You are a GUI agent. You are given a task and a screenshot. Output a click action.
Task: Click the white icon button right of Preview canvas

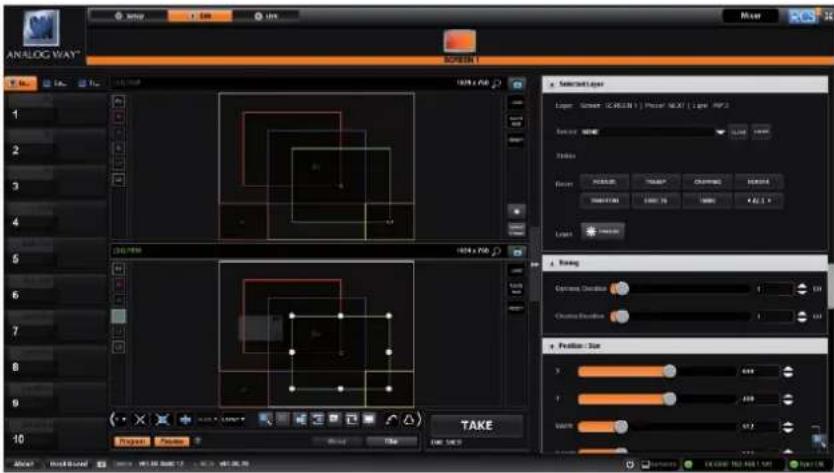[x=516, y=211]
